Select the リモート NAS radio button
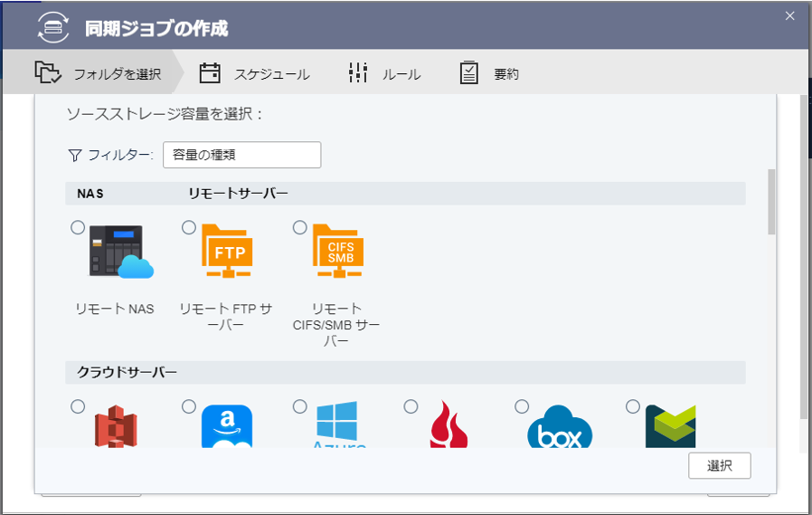 coord(78,228)
